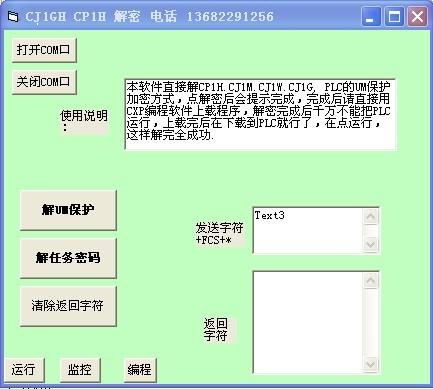This screenshot has height=389, width=433.
Task: Set PLC to 运行 mode
Action: tap(24, 370)
